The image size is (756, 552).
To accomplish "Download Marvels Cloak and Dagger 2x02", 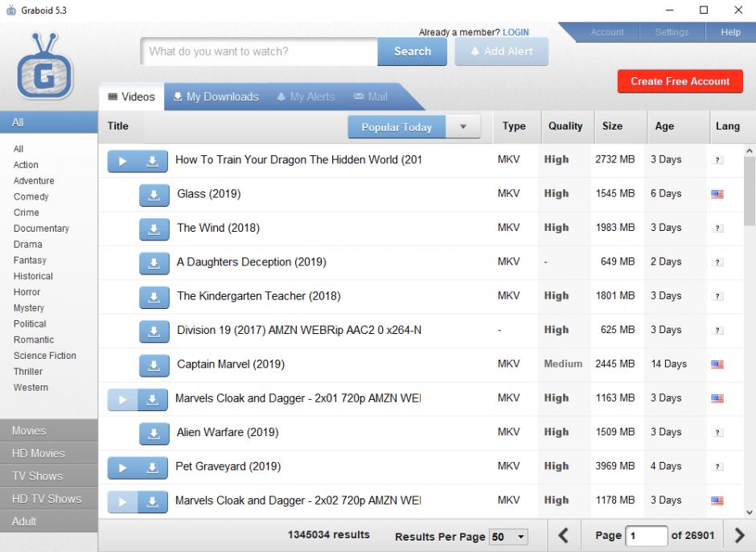I will (152, 502).
